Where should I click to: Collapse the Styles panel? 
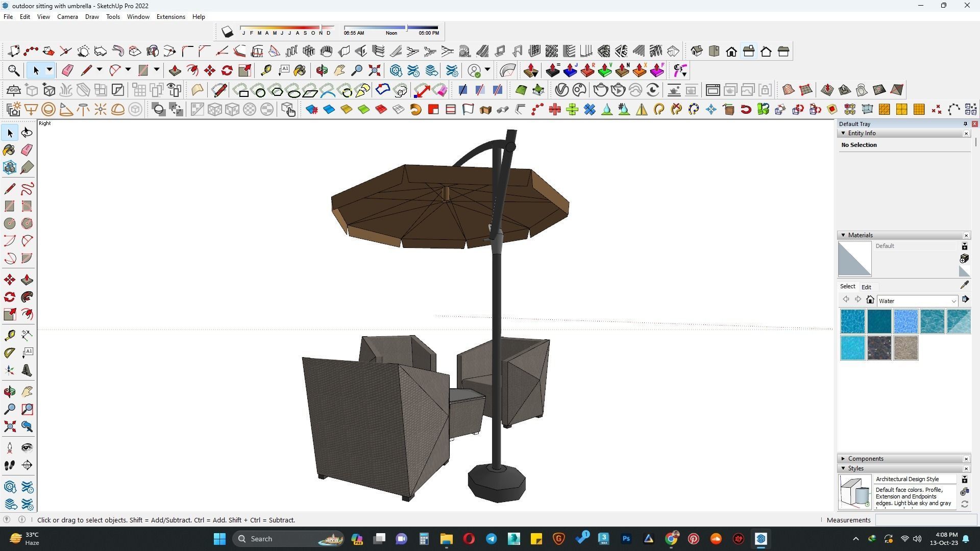[x=843, y=468]
